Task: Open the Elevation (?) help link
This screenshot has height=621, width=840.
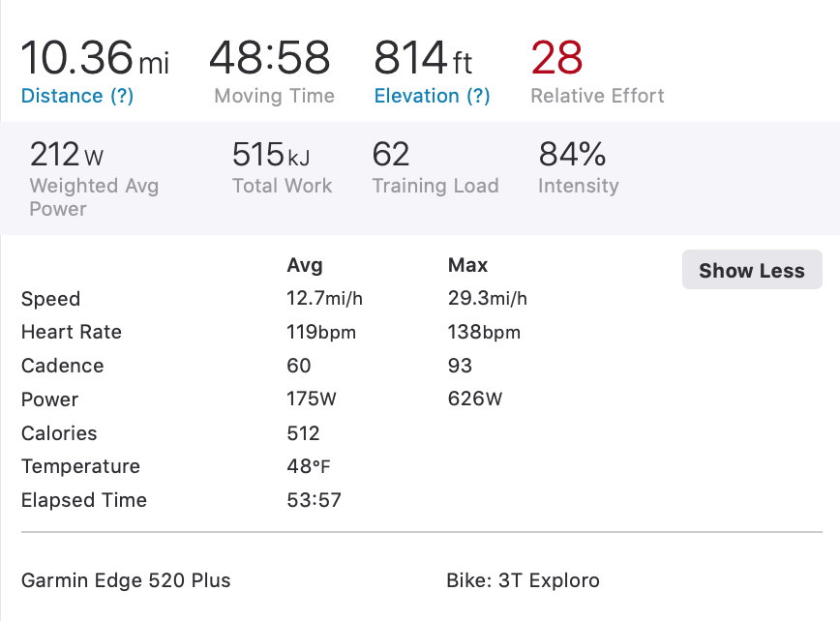Action: 432,96
